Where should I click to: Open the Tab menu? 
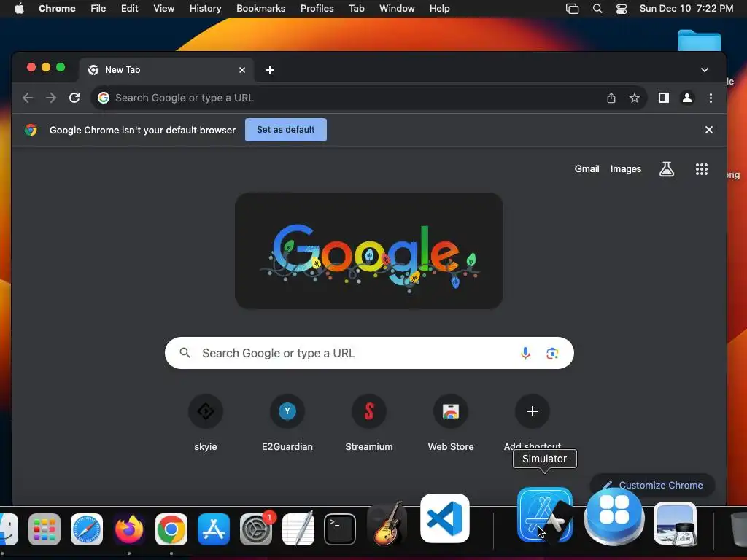click(x=356, y=9)
